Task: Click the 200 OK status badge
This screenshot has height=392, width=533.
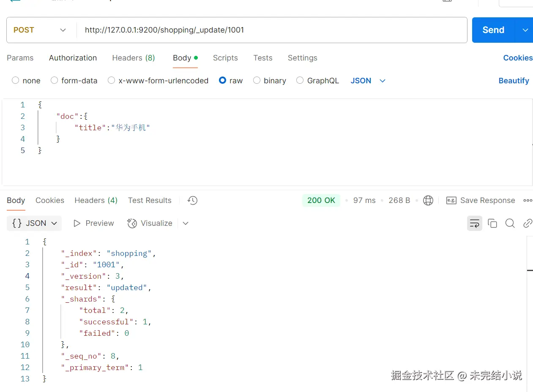Action: 321,200
